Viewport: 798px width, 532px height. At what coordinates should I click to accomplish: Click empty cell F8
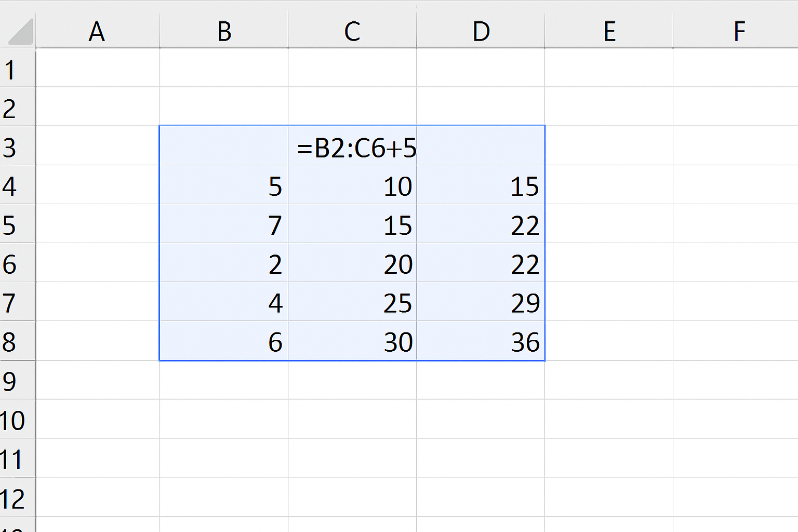click(x=736, y=341)
